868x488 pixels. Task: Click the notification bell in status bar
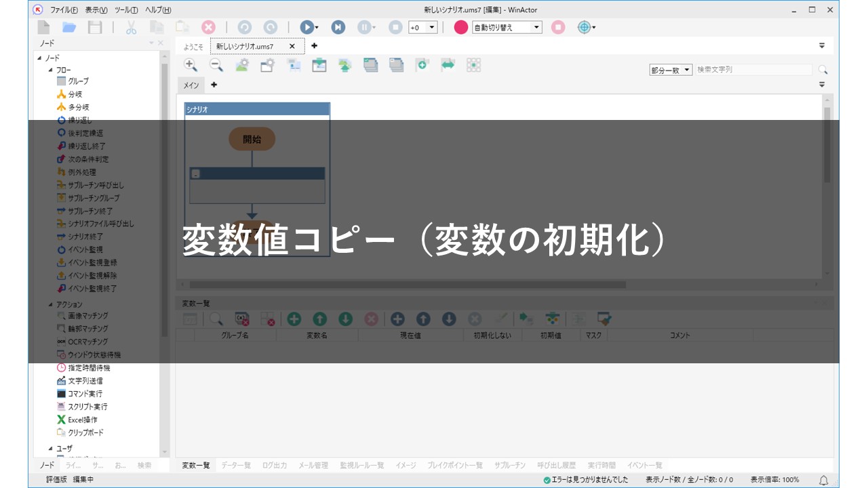[824, 480]
